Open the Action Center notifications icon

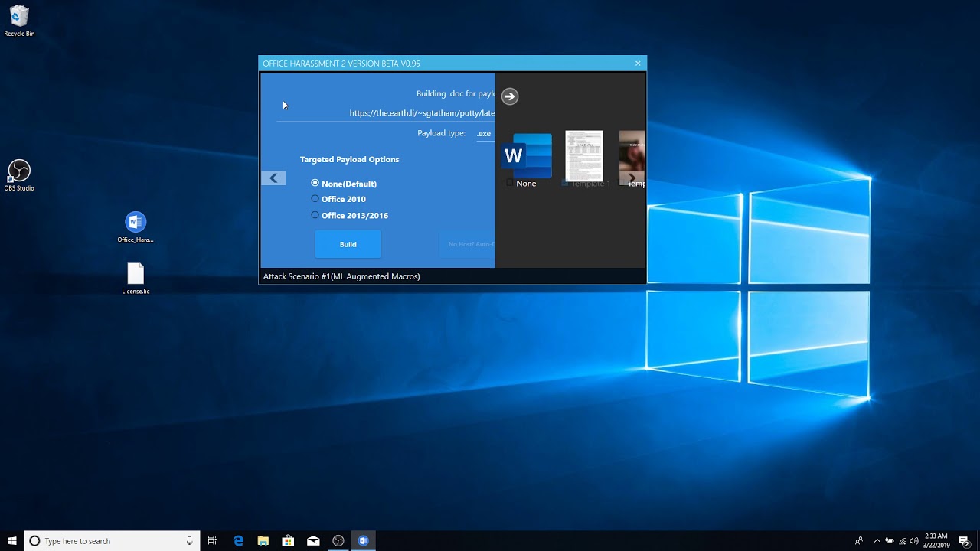coord(964,541)
